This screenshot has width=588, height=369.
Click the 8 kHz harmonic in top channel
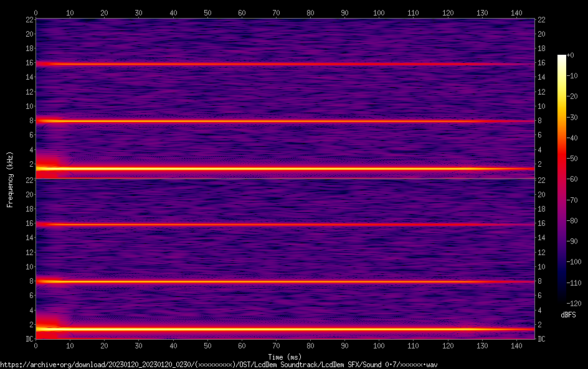(280, 121)
